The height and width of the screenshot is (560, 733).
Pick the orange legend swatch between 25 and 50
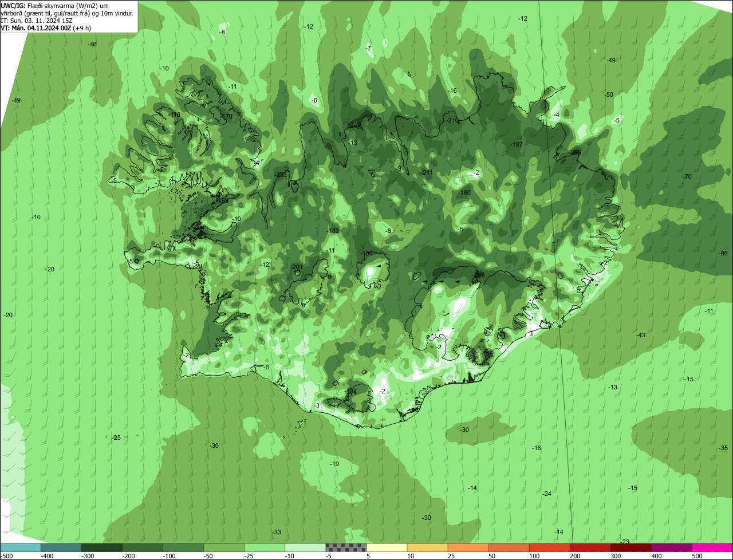pos(468,548)
